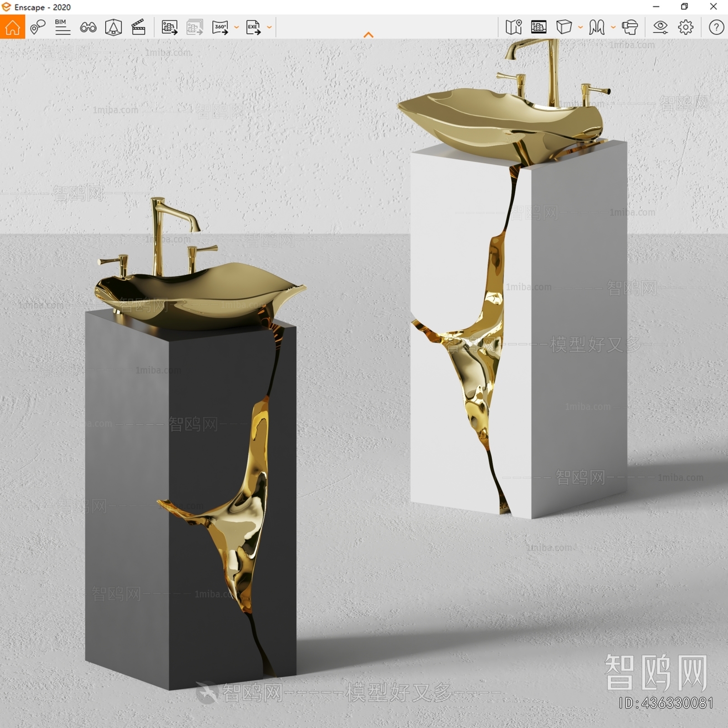Export standalone EXE file
The width and height of the screenshot is (728, 728).
click(253, 27)
